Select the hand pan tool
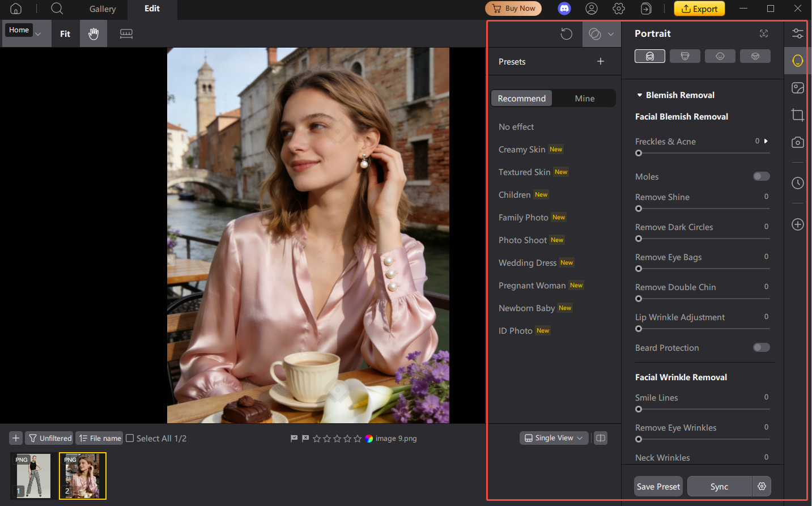Screen dimensions: 812x506 [x=93, y=34]
